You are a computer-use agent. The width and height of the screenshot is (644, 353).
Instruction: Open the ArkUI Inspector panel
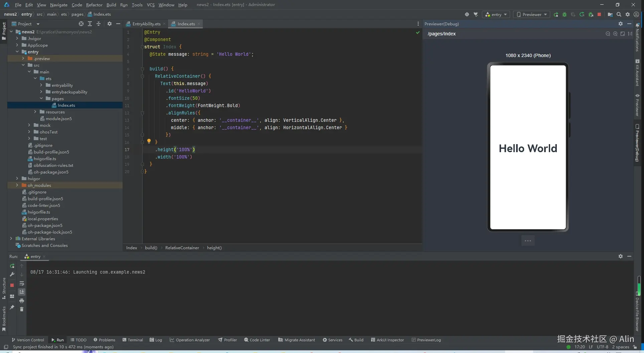click(x=387, y=340)
